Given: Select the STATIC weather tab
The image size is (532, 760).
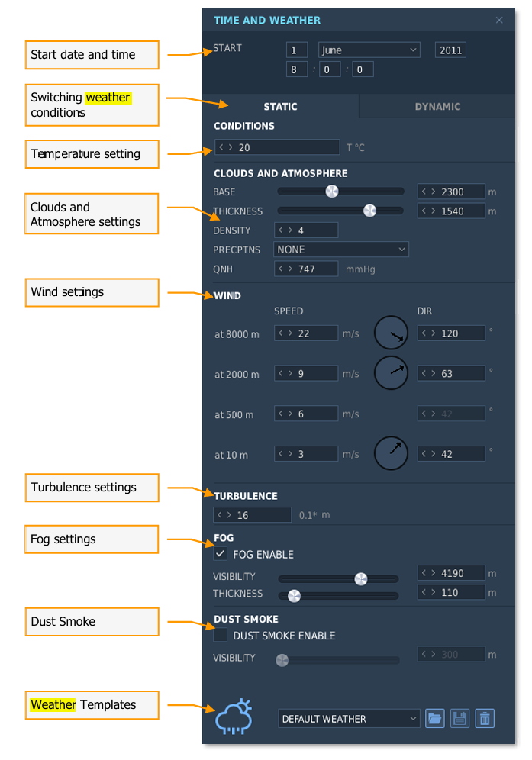Looking at the screenshot, I should tap(280, 106).
